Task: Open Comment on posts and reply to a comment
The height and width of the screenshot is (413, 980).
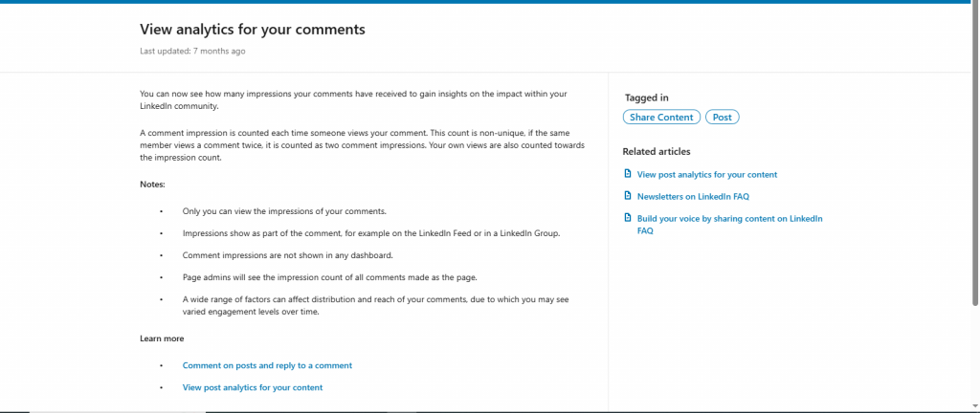Action: coord(267,365)
